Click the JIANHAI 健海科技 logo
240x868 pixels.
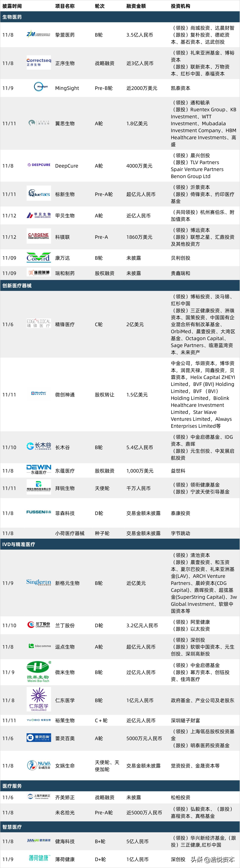(x=39, y=840)
